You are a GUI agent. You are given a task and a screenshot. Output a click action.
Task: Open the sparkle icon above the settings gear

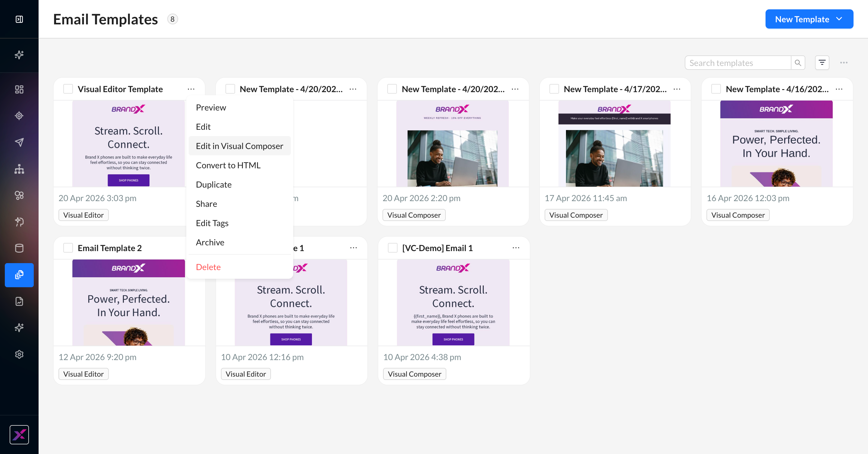tap(19, 328)
